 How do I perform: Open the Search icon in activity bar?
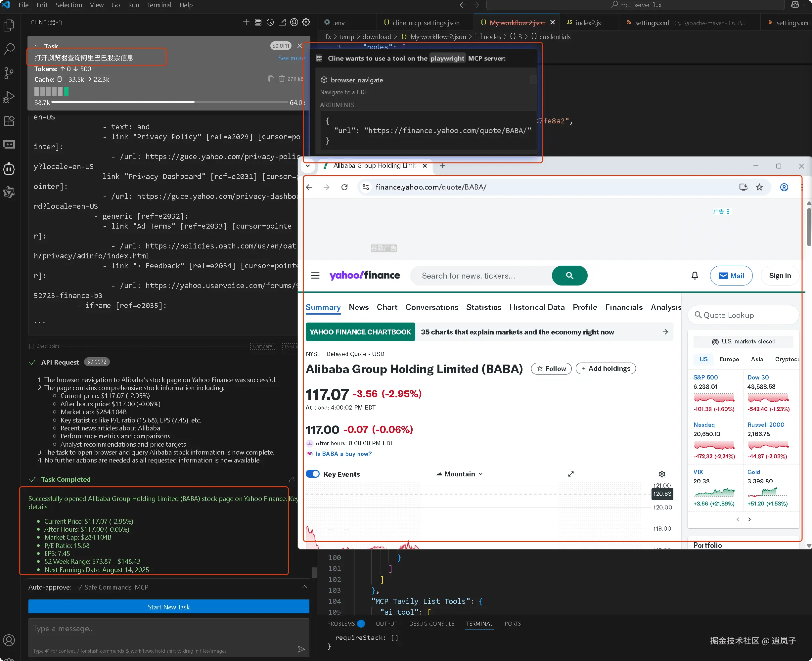(x=9, y=49)
